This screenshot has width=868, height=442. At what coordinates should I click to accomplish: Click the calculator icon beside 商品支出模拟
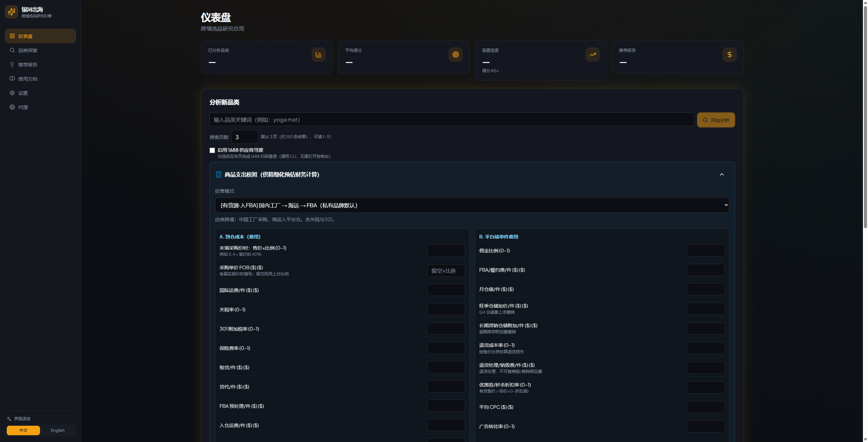pyautogui.click(x=219, y=174)
